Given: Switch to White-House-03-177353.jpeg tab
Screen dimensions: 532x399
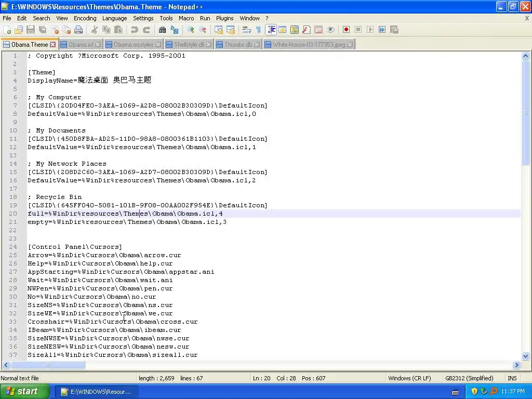Looking at the screenshot, I should click(x=309, y=45).
